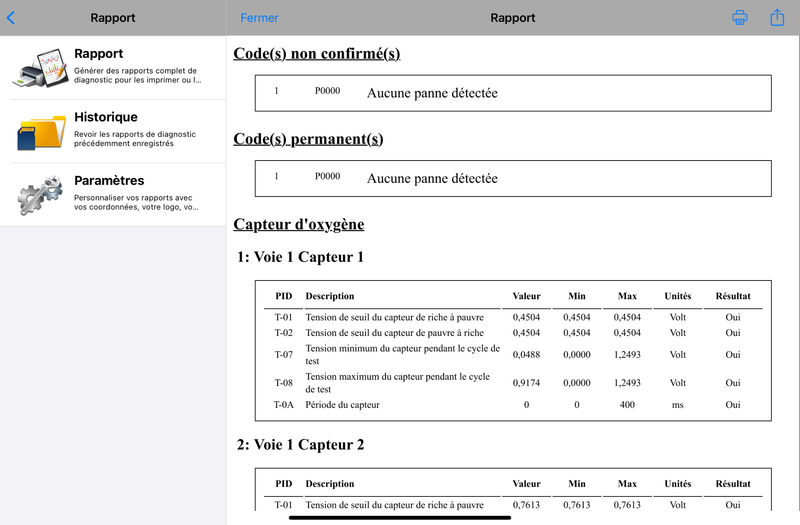This screenshot has width=800, height=525.
Task: Click the Voie 1 Capteur 2 heading
Action: [x=300, y=444]
